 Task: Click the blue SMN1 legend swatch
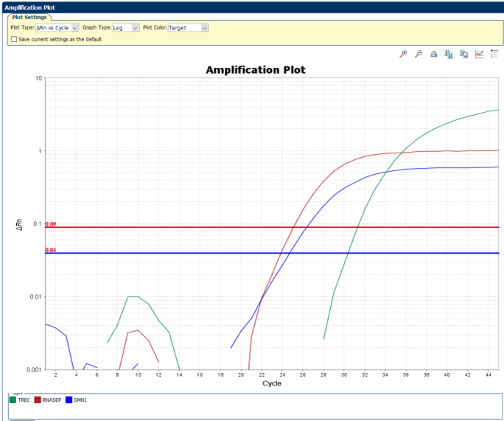69,400
